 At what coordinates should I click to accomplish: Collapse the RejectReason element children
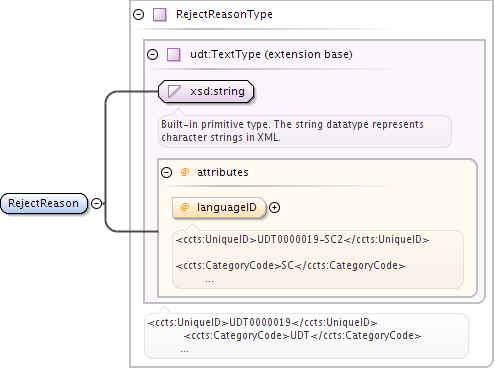(x=97, y=203)
